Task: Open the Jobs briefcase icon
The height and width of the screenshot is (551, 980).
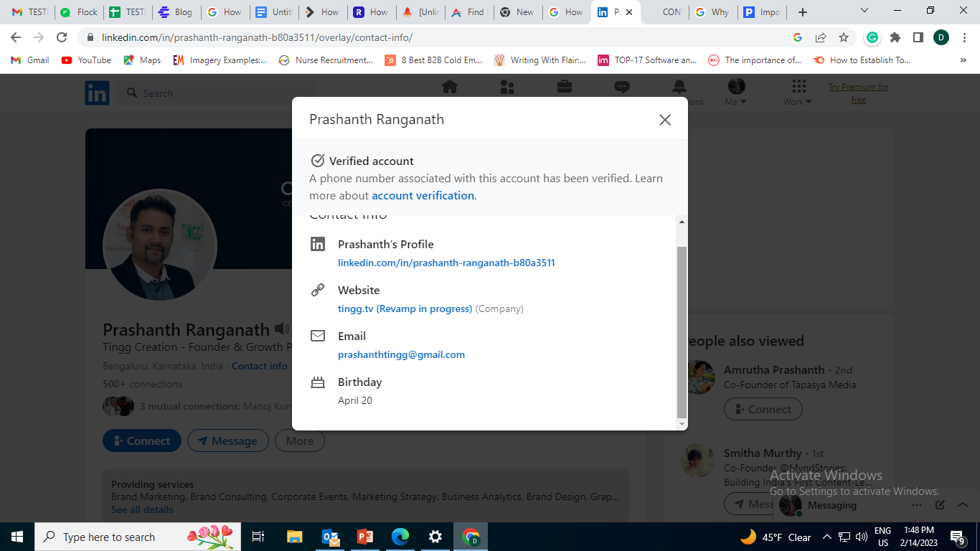Action: coord(565,87)
